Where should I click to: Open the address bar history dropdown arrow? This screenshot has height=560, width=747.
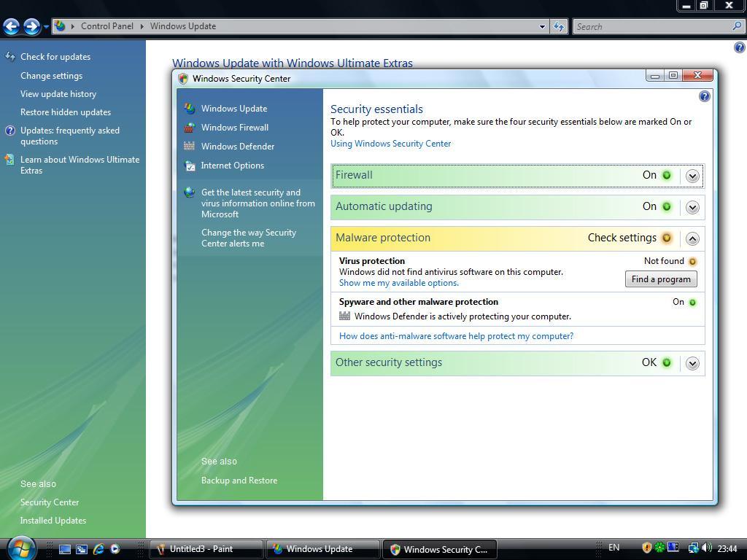542,27
